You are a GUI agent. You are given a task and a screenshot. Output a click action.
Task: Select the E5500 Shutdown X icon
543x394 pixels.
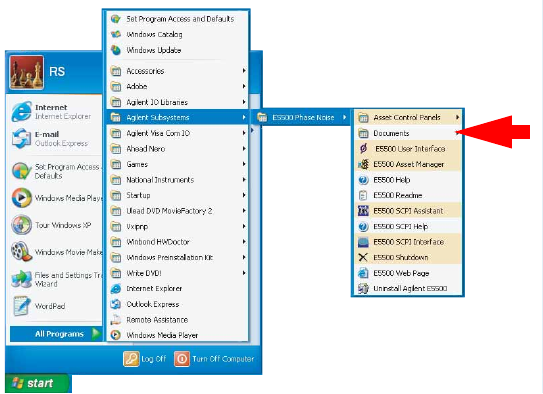click(x=363, y=257)
